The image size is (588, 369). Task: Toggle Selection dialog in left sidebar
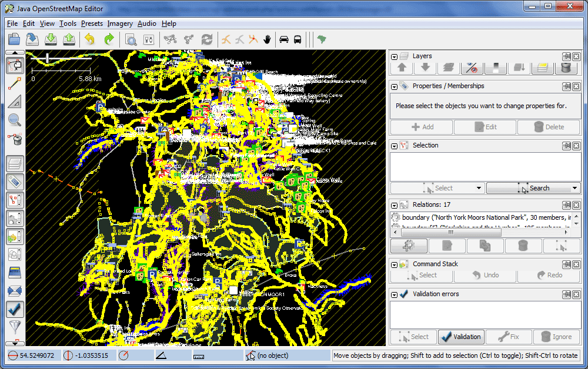pos(15,200)
